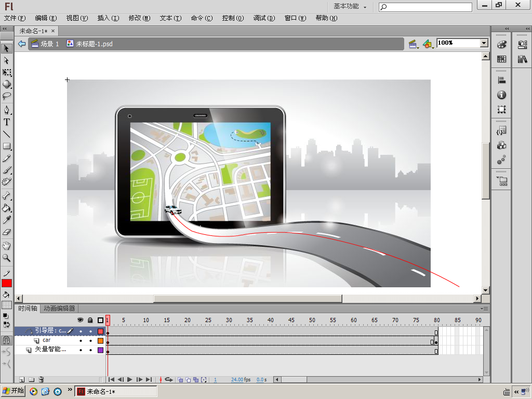Viewport: 532px width, 399px height.
Task: Open the Edit Scene dropdown
Action: [413, 44]
